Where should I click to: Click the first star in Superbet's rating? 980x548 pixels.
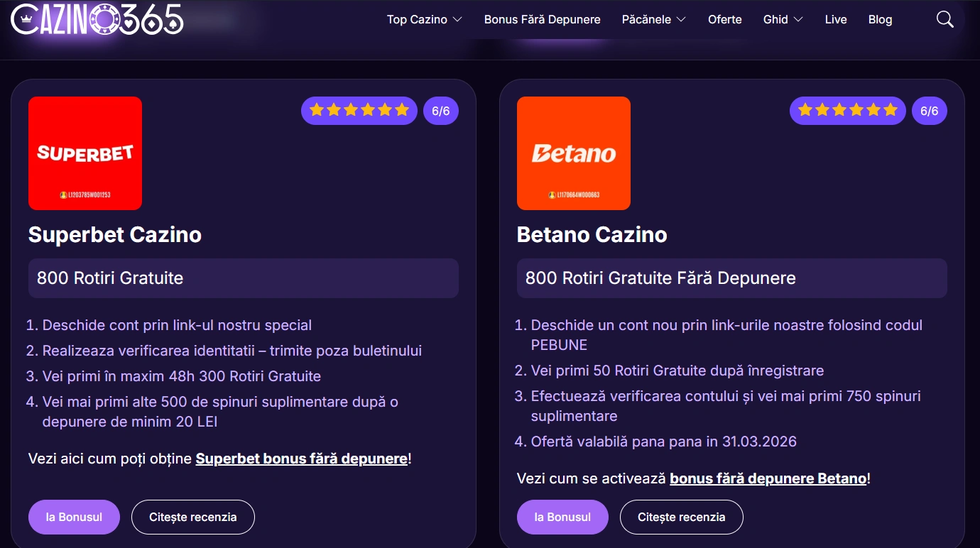[x=317, y=110]
